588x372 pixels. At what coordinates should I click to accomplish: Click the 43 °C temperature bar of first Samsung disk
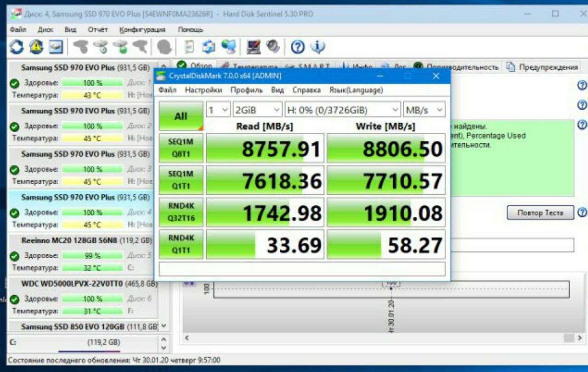[92, 96]
